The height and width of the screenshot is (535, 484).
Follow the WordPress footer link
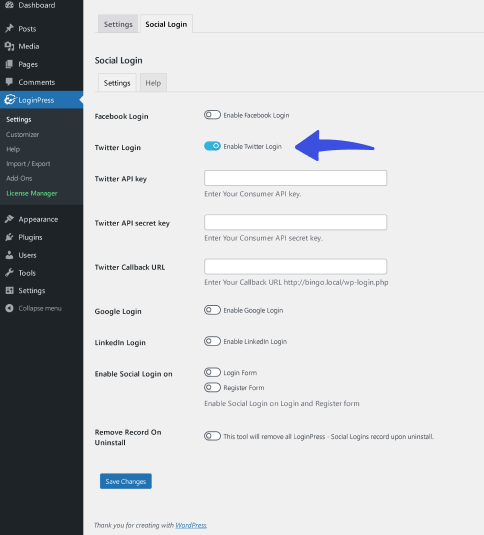click(x=191, y=525)
